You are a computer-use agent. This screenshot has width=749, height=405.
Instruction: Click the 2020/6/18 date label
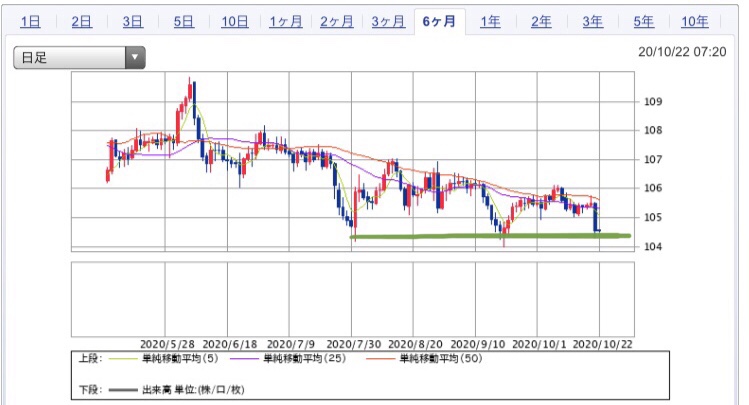[230, 344]
